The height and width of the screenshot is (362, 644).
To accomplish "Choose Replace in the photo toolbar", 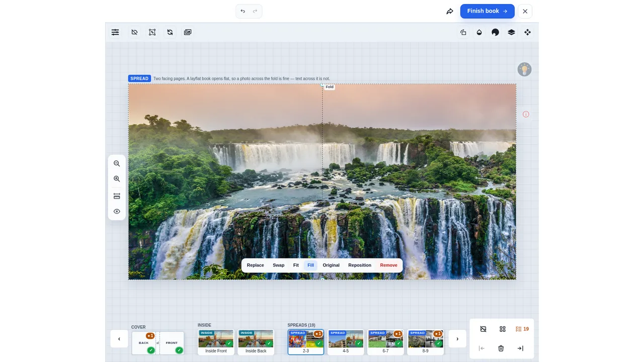I will (256, 265).
